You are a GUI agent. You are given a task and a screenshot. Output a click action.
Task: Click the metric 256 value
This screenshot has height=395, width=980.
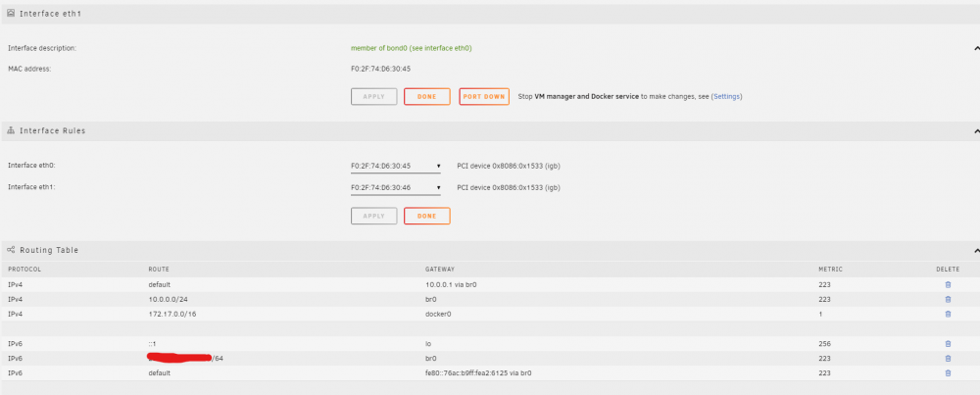click(x=824, y=344)
